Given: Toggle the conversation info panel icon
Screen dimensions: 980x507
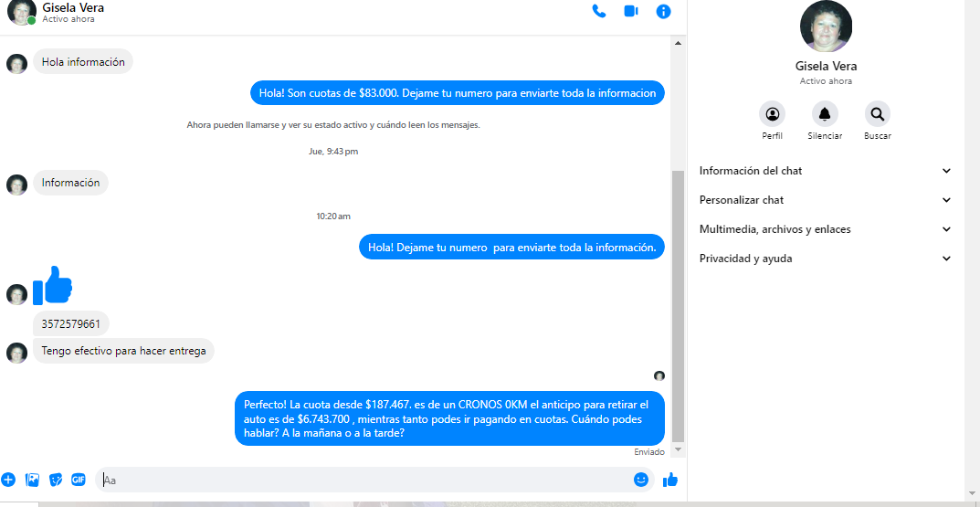Looking at the screenshot, I should click(x=664, y=11).
